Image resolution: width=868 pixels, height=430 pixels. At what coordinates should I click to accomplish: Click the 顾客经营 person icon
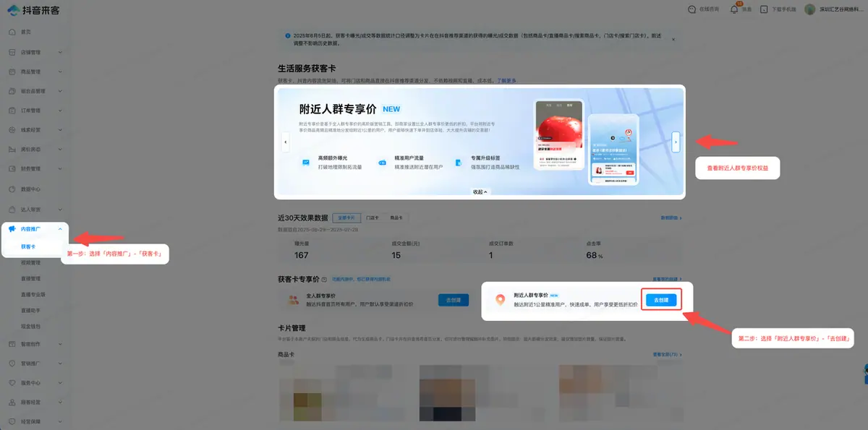[x=12, y=403]
